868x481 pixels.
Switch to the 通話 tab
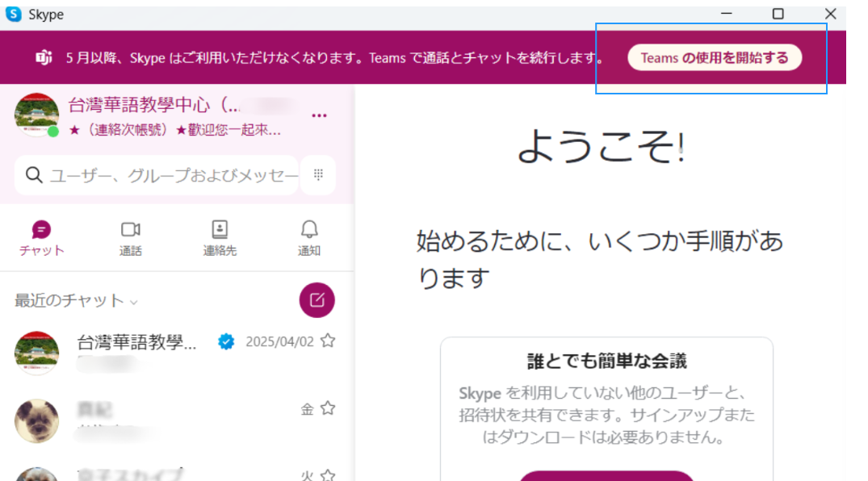pyautogui.click(x=130, y=238)
